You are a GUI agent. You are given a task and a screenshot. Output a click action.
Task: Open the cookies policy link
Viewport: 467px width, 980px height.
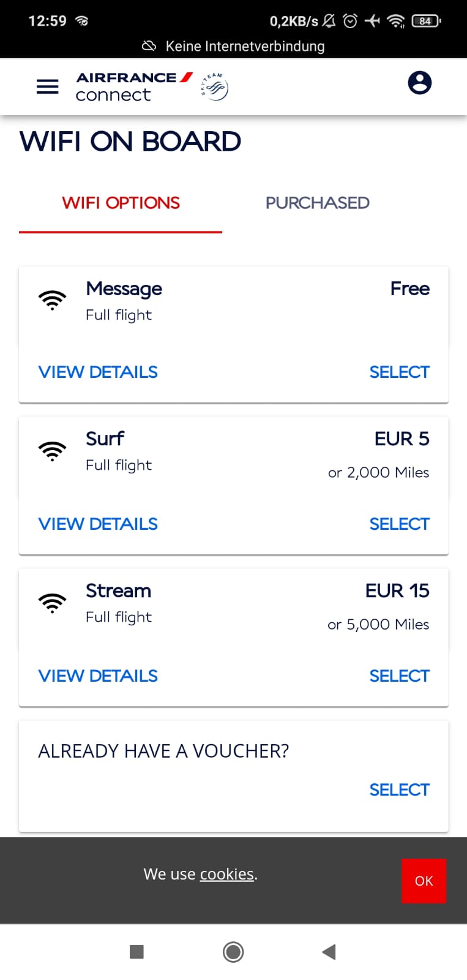[x=226, y=874]
